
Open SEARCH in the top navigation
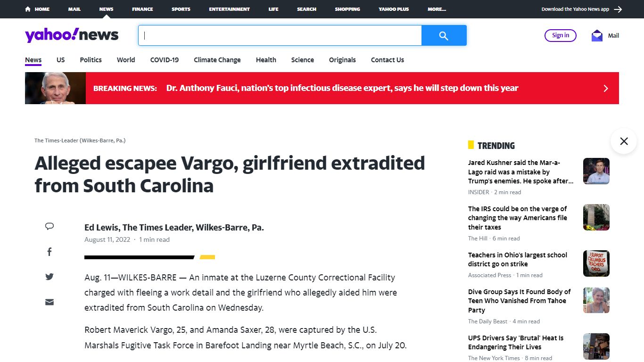(306, 9)
